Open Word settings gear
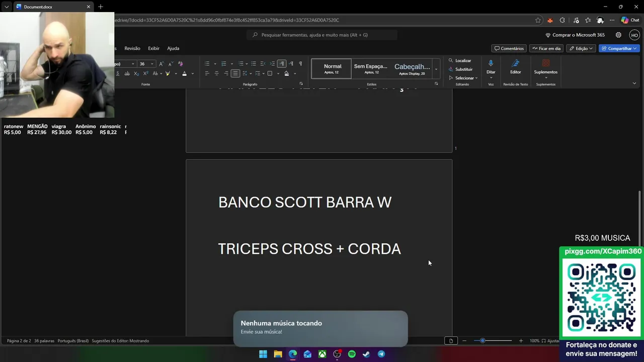The image size is (644, 362). pos(618,35)
